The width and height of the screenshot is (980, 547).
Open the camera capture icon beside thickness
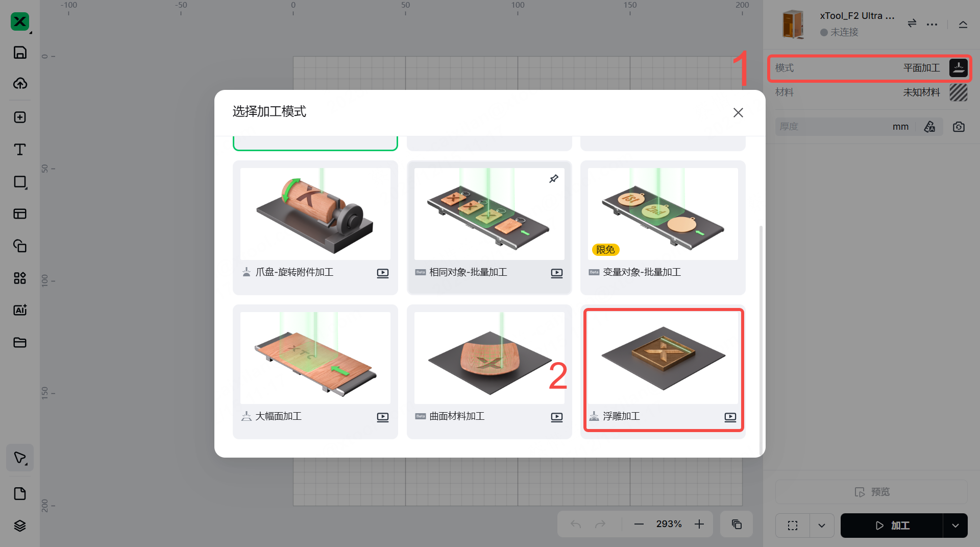[959, 127]
